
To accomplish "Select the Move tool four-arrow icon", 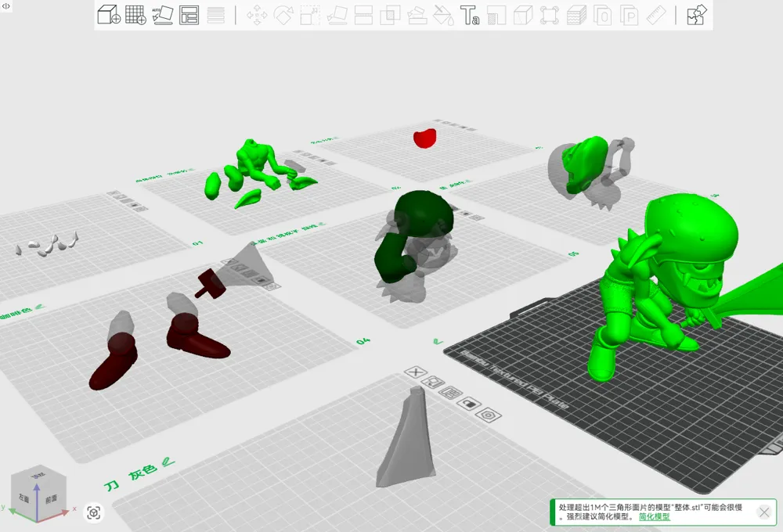I will [x=257, y=15].
